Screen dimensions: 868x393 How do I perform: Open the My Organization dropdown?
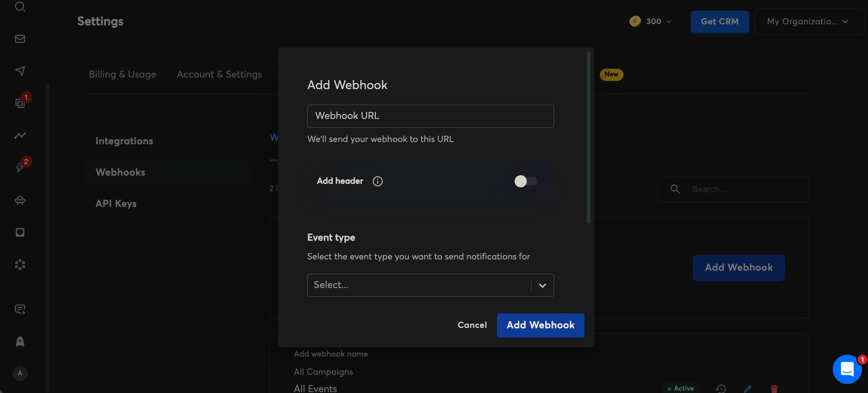[808, 22]
